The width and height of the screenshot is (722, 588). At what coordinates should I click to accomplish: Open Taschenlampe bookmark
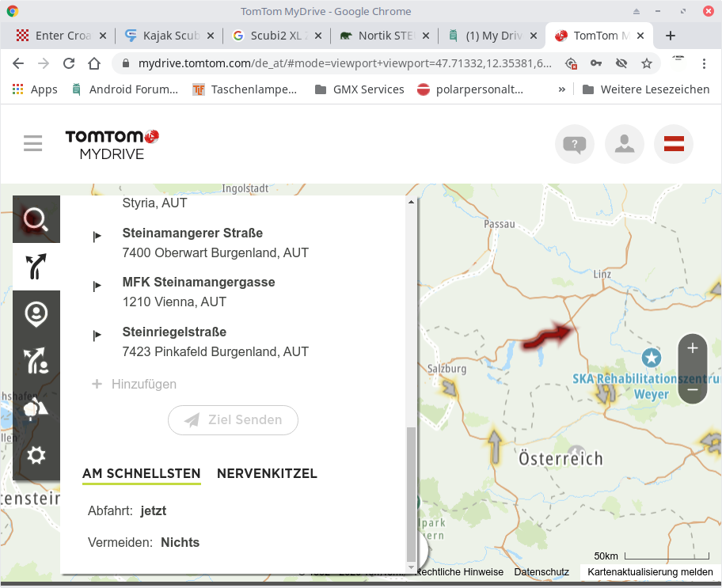[245, 89]
